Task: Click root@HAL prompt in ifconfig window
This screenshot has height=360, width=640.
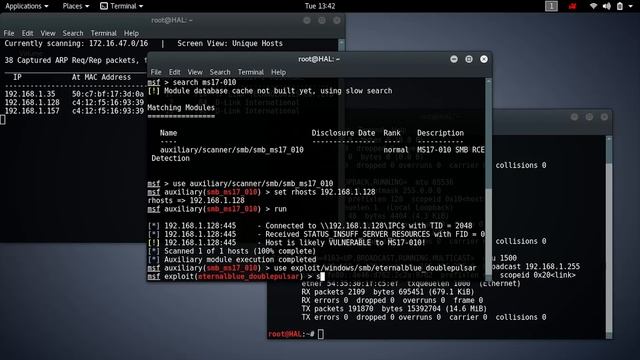Action: tap(291, 334)
